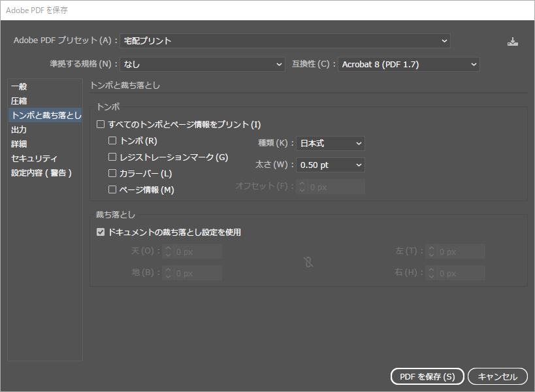
Task: Open the 太さ 0.50 pt weight dropdown
Action: [331, 165]
